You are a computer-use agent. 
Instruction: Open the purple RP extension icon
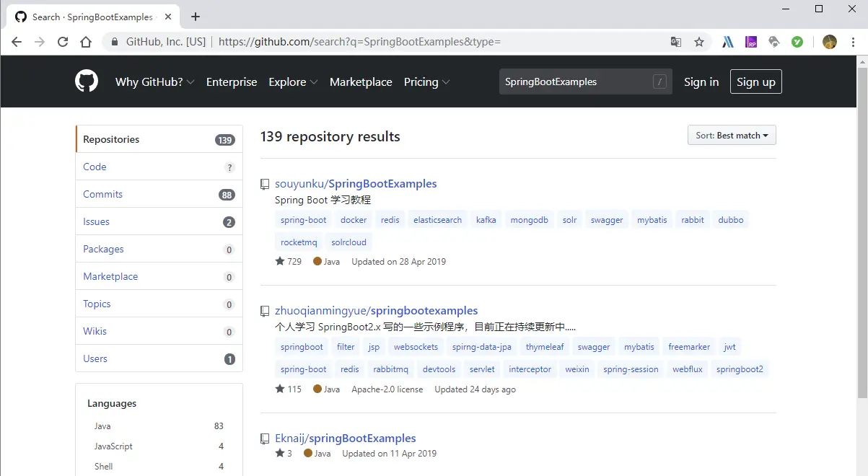[751, 42]
